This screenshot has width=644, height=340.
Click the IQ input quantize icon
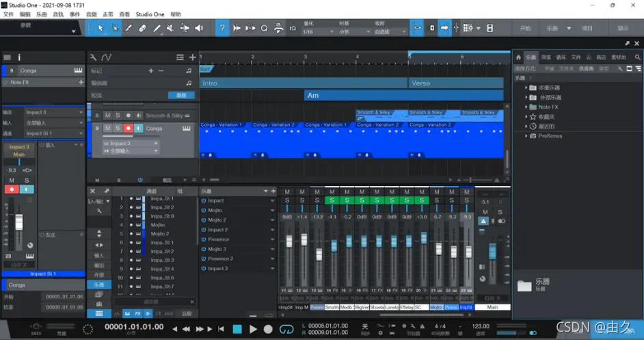(x=293, y=28)
